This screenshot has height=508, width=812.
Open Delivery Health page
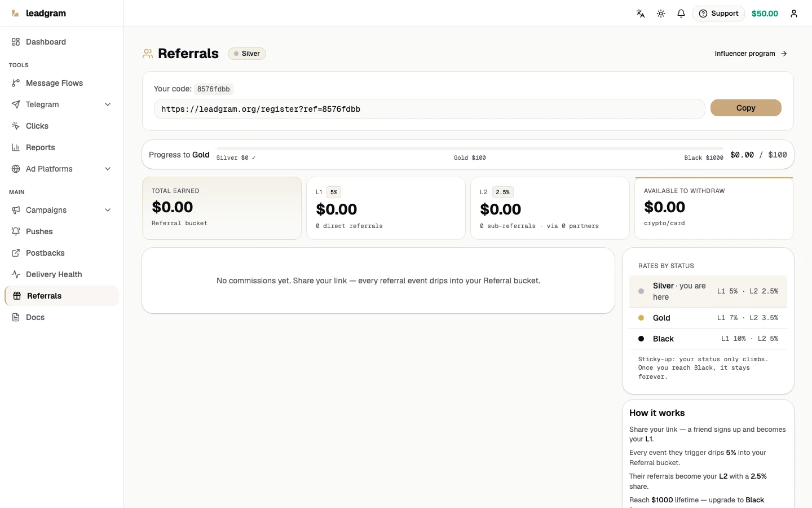click(61, 274)
